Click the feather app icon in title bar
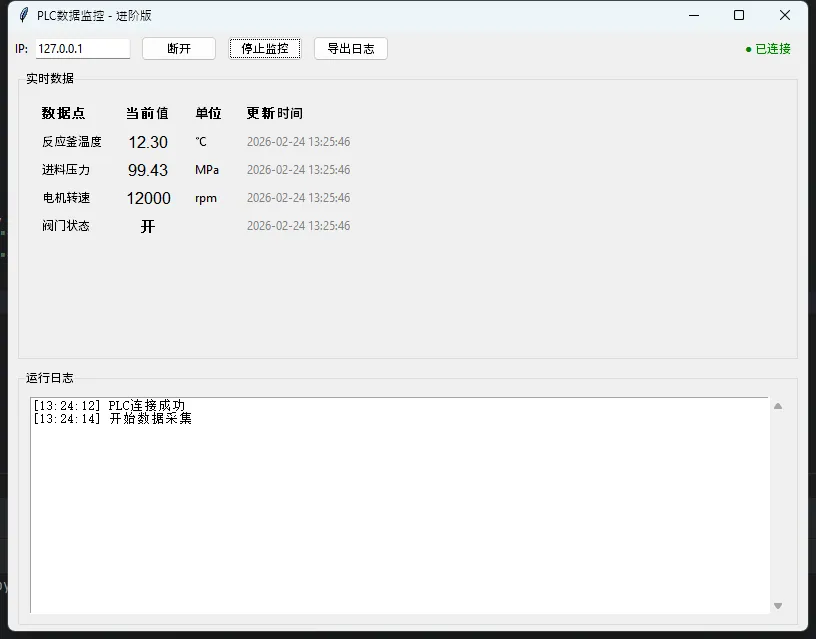 pos(24,15)
